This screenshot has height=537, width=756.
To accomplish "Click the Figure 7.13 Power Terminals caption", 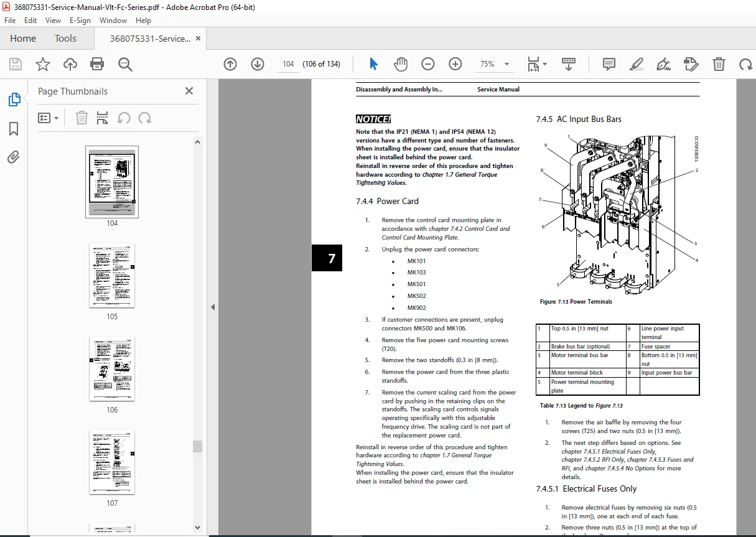I will pos(576,302).
